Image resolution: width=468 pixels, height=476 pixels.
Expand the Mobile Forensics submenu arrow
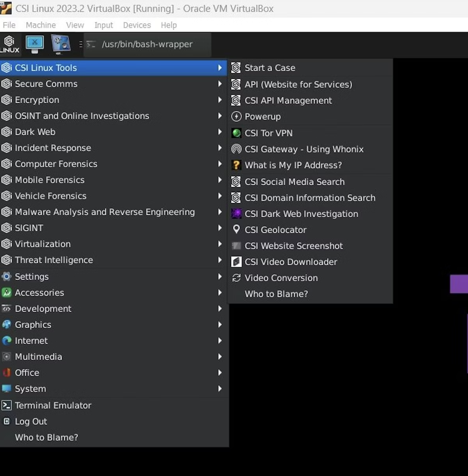click(x=220, y=180)
